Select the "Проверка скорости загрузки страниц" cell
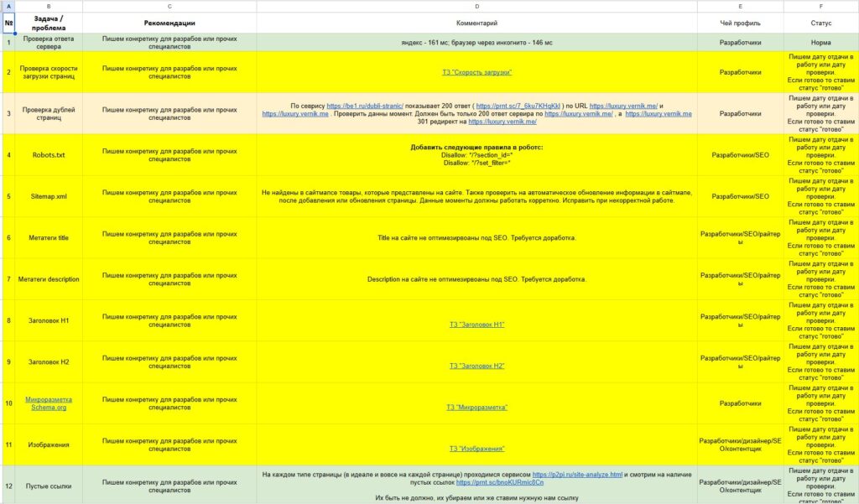Viewport: 859px width, 504px height. coord(49,72)
